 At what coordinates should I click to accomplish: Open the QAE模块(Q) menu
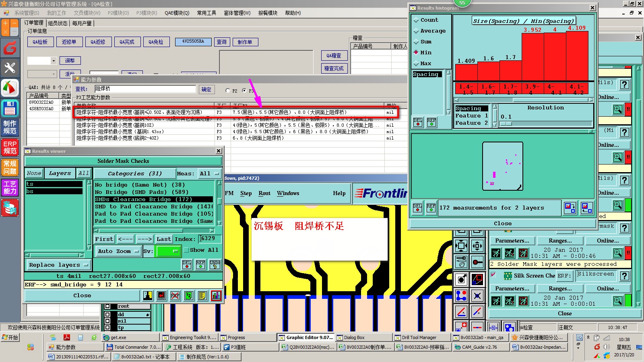point(177,13)
